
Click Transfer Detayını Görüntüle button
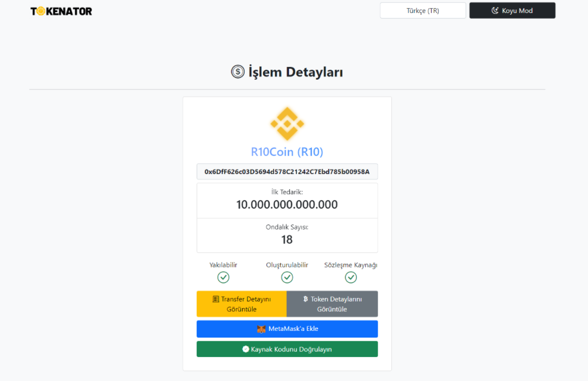click(242, 304)
